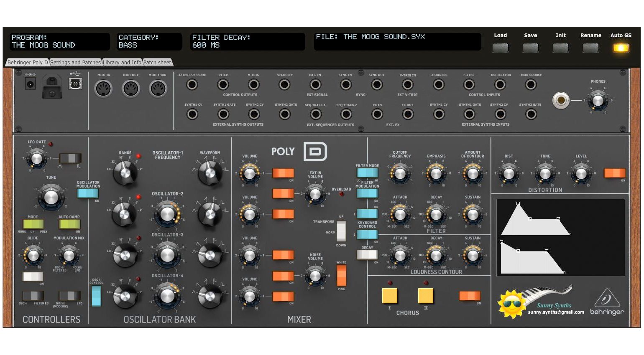Click the LFO Rate knob
The image size is (644, 355).
37,158
